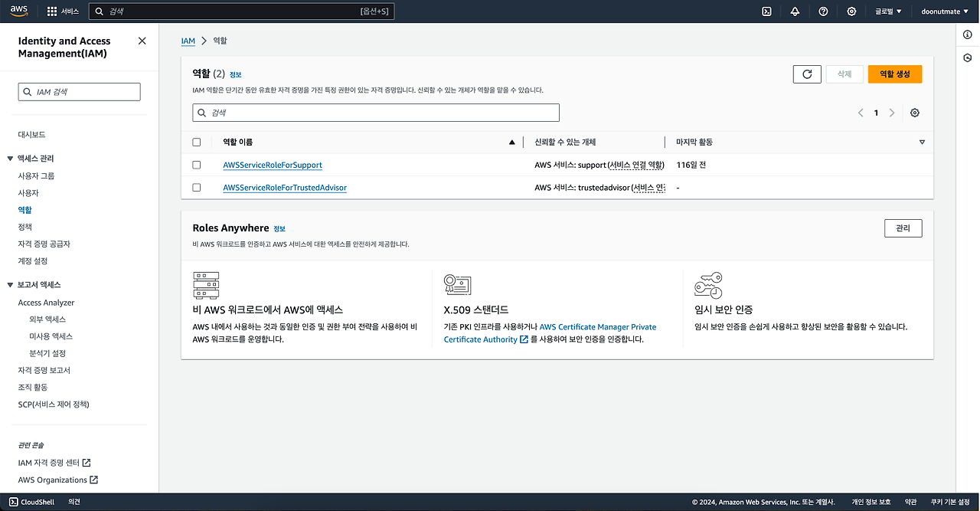Viewport: 980px width, 511px height.
Task: Open 계정 설정 in sidebar
Action: 32,260
